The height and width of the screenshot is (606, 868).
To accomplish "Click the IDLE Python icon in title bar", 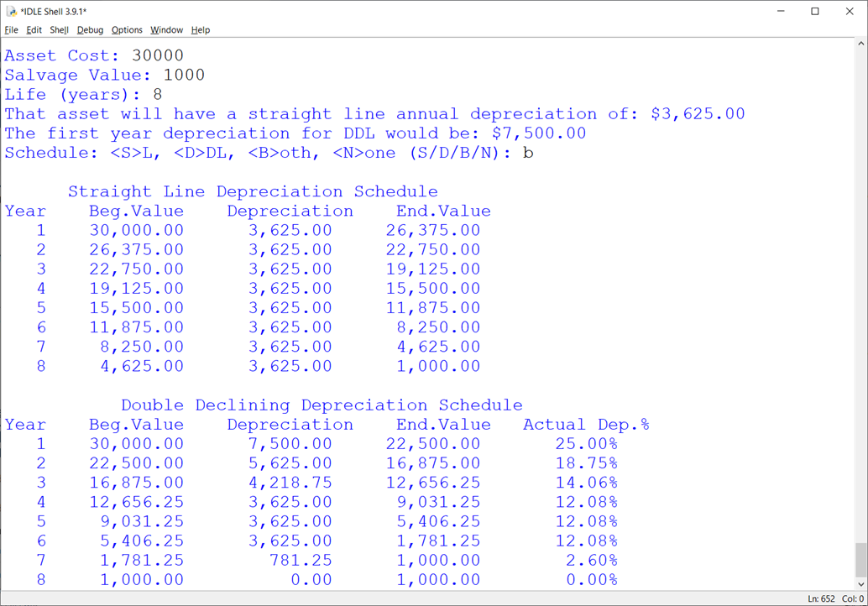I will [11, 11].
